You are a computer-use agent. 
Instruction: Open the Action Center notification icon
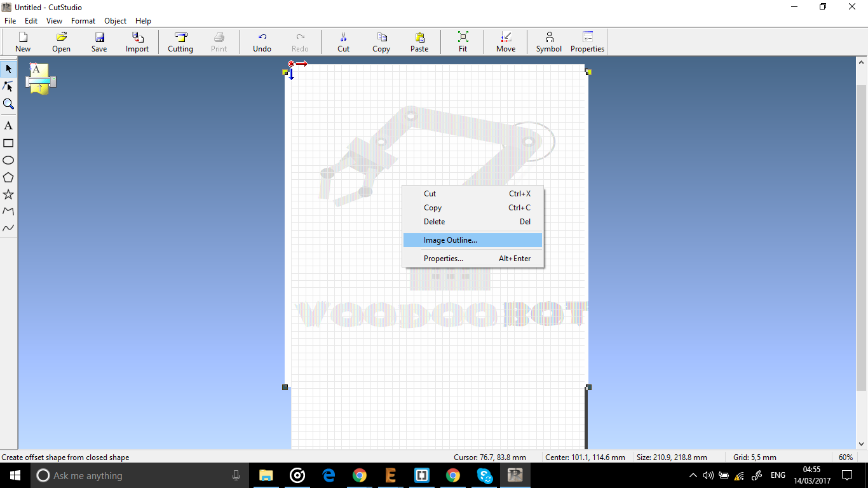click(847, 475)
